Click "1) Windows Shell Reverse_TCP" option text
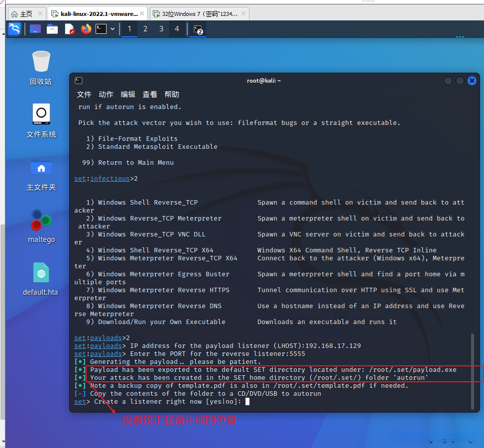This screenshot has width=484, height=448. point(142,203)
